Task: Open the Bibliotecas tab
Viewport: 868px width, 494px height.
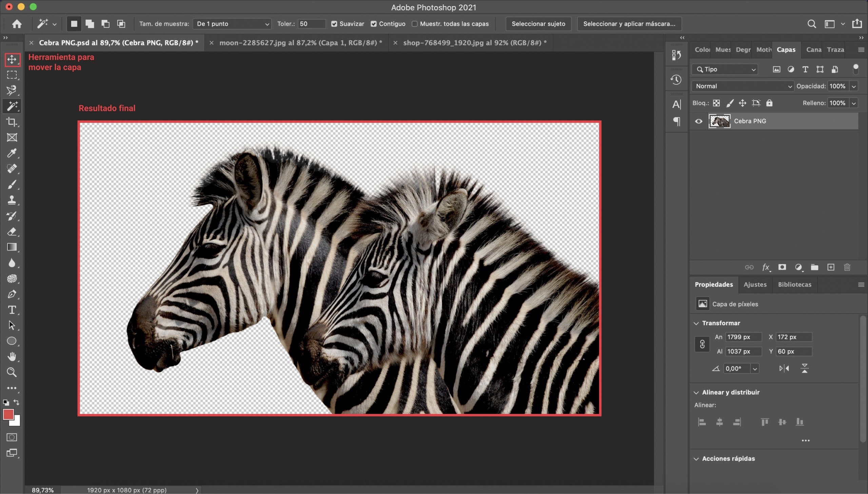Action: (794, 285)
